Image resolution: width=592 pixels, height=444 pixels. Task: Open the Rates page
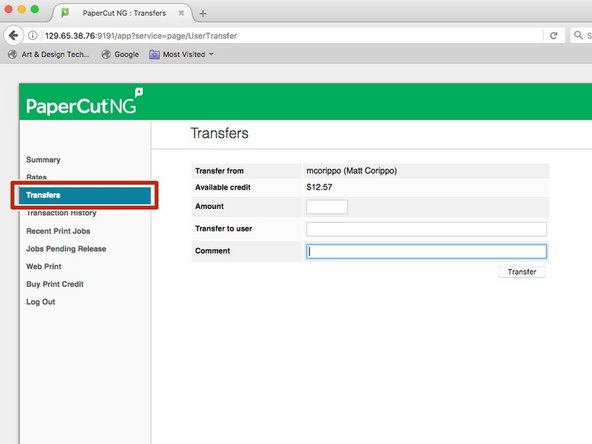click(36, 177)
